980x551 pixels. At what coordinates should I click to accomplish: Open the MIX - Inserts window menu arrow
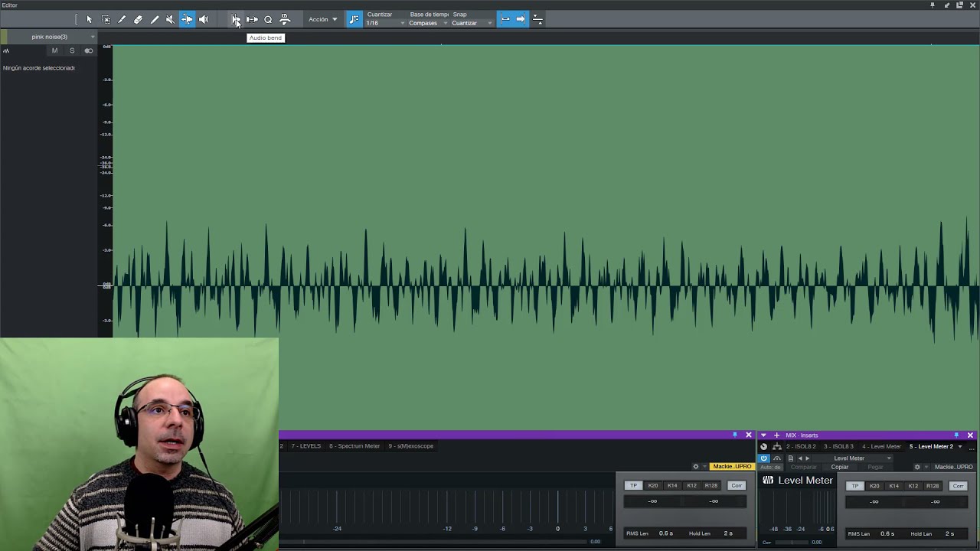[x=763, y=435]
